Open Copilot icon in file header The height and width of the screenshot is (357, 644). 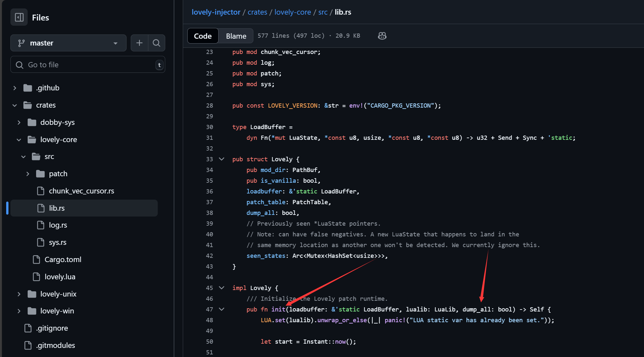(382, 36)
